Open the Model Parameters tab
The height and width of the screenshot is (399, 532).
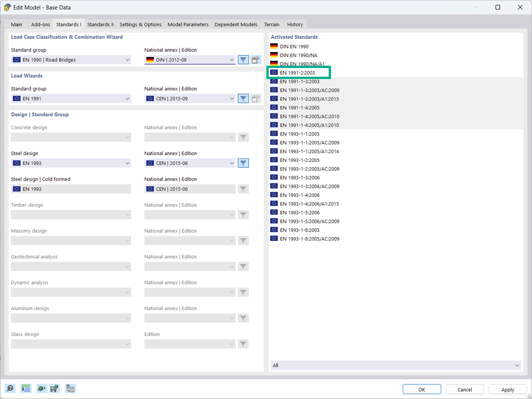click(188, 24)
